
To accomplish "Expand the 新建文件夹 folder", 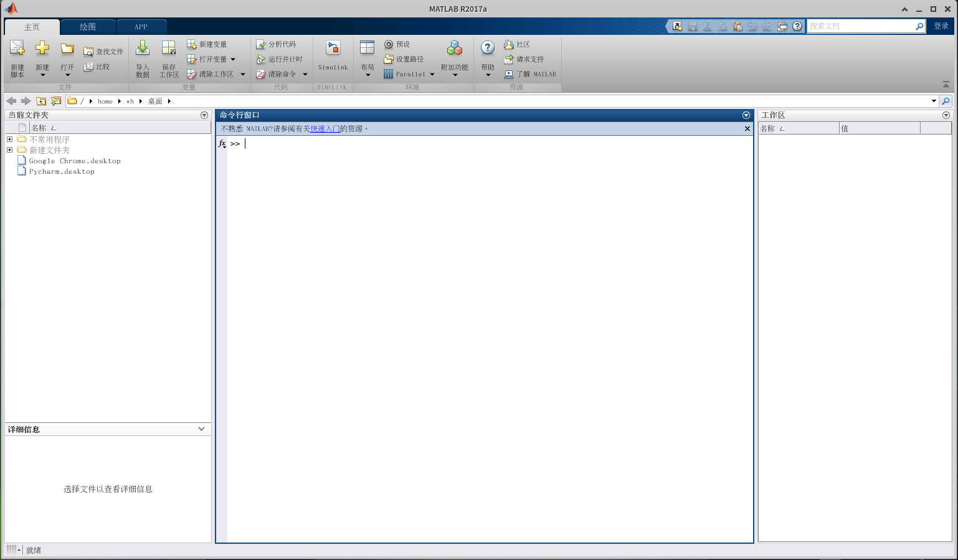I will [x=10, y=150].
